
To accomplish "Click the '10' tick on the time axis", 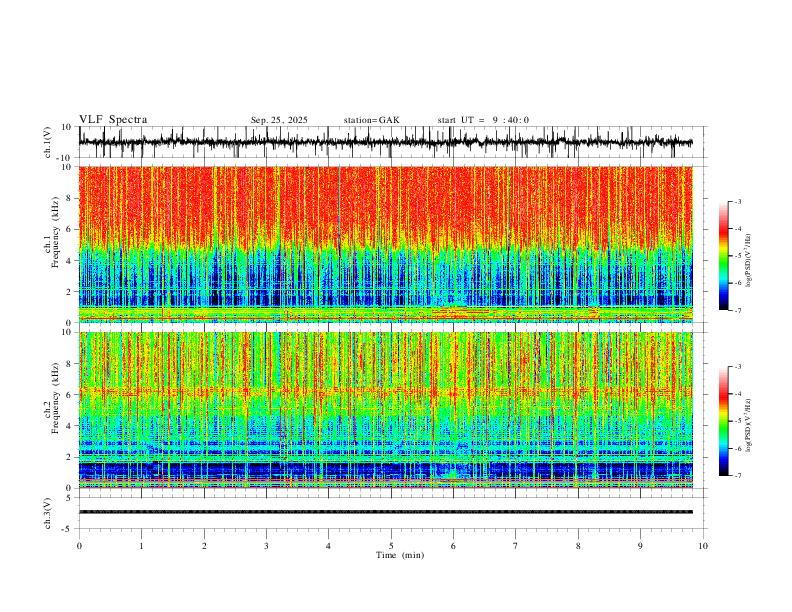I will click(x=703, y=546).
